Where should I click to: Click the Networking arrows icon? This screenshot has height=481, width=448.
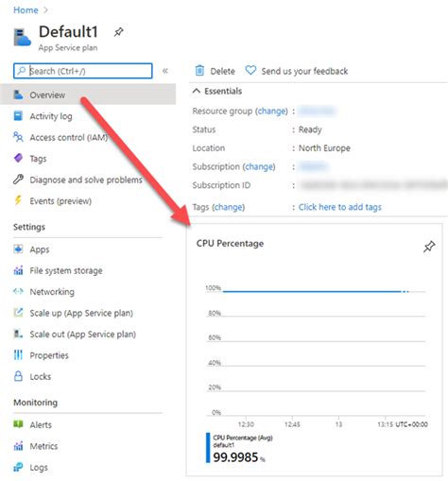tap(18, 291)
